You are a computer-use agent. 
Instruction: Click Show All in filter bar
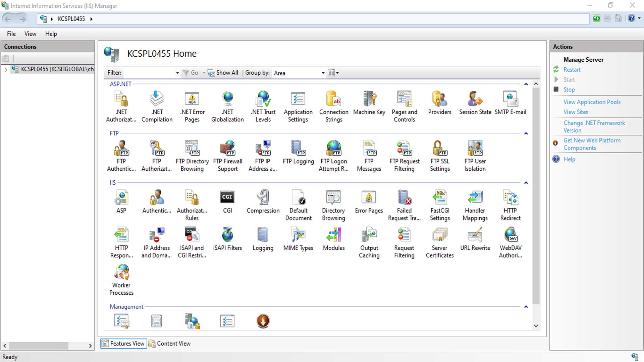pos(223,73)
